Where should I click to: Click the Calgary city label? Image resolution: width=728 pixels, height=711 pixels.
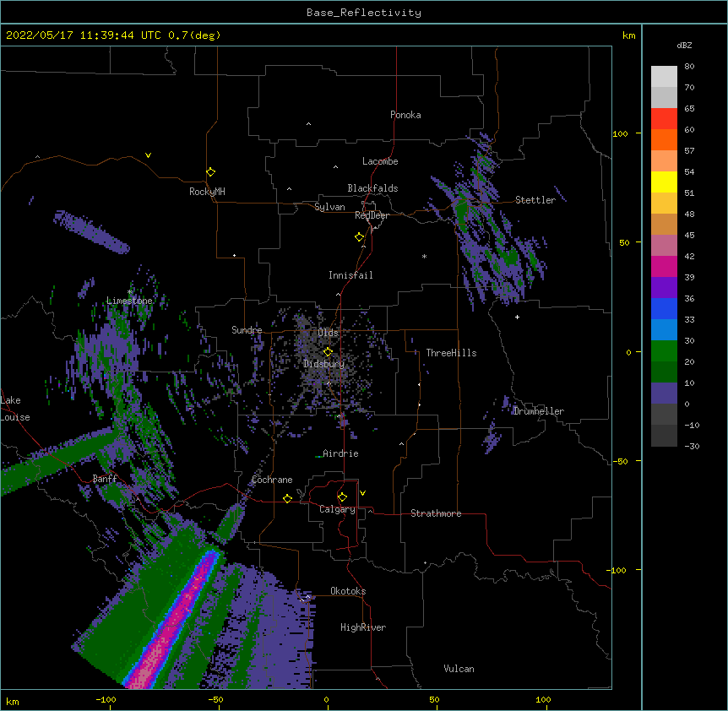[337, 509]
